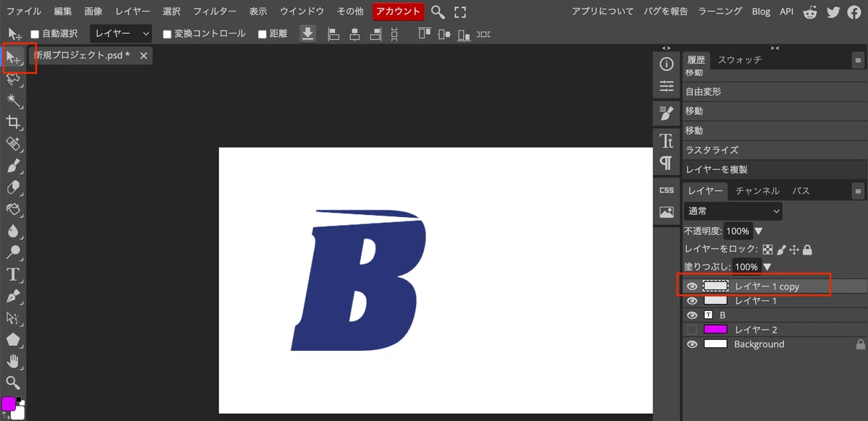Select the Blur drop tool
868x421 pixels.
12,231
